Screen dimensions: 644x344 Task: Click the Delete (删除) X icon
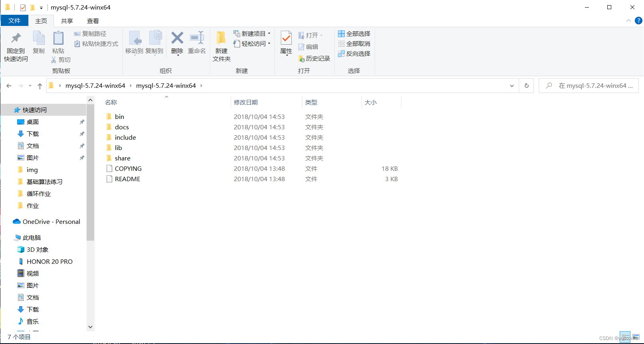click(177, 38)
